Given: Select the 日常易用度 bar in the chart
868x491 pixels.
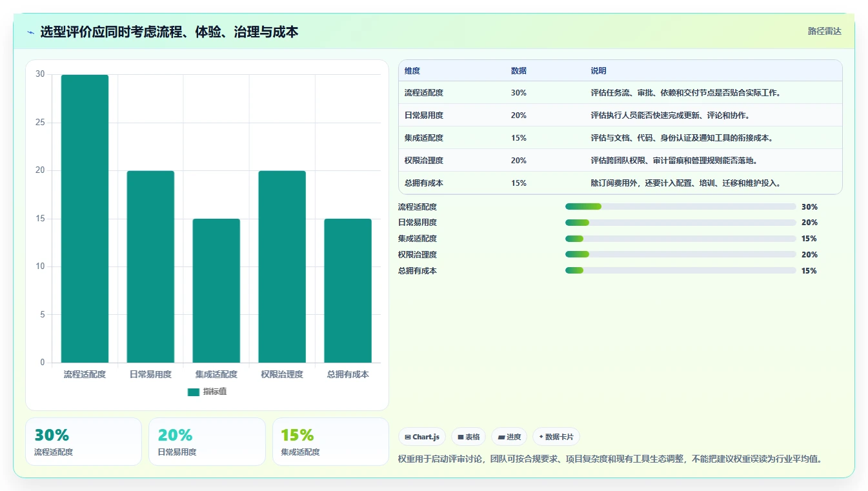Looking at the screenshot, I should [x=150, y=266].
